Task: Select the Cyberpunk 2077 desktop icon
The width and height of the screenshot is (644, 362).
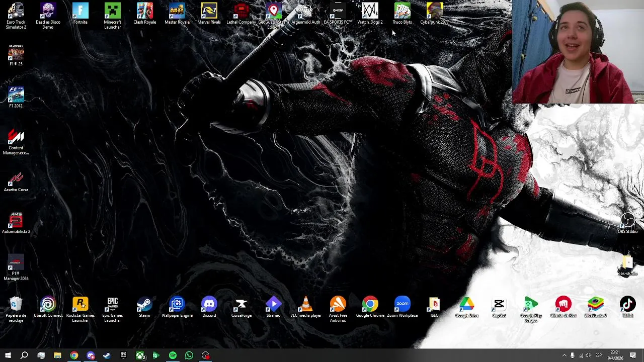Action: click(435, 14)
